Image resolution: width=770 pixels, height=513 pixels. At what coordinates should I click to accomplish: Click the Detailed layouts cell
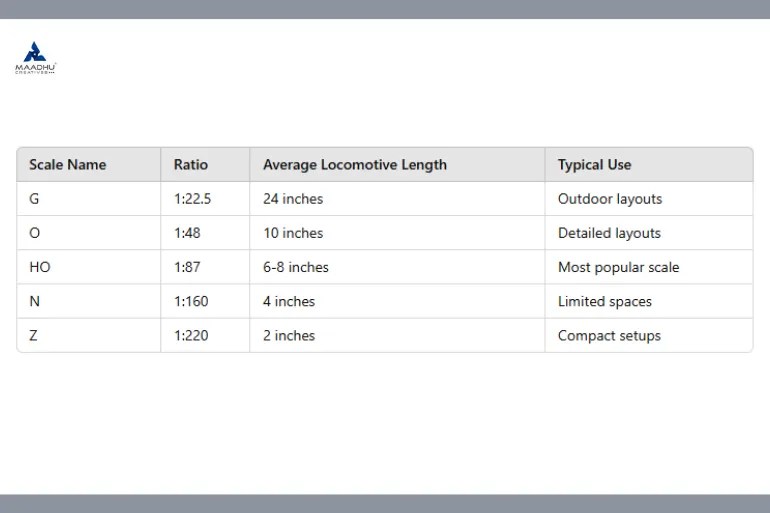[x=649, y=233]
